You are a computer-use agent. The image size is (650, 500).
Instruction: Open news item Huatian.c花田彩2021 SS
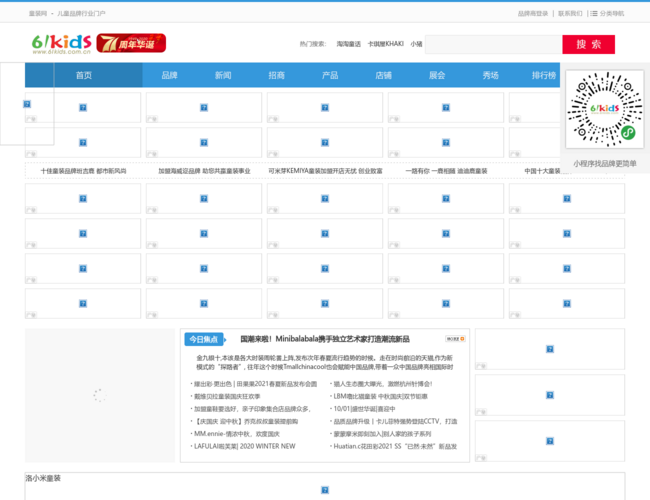(395, 446)
